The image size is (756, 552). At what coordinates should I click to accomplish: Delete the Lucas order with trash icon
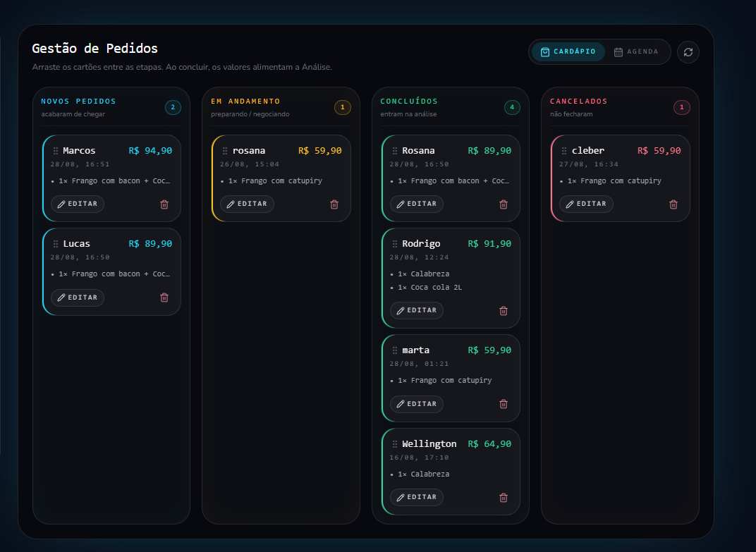pyautogui.click(x=164, y=298)
